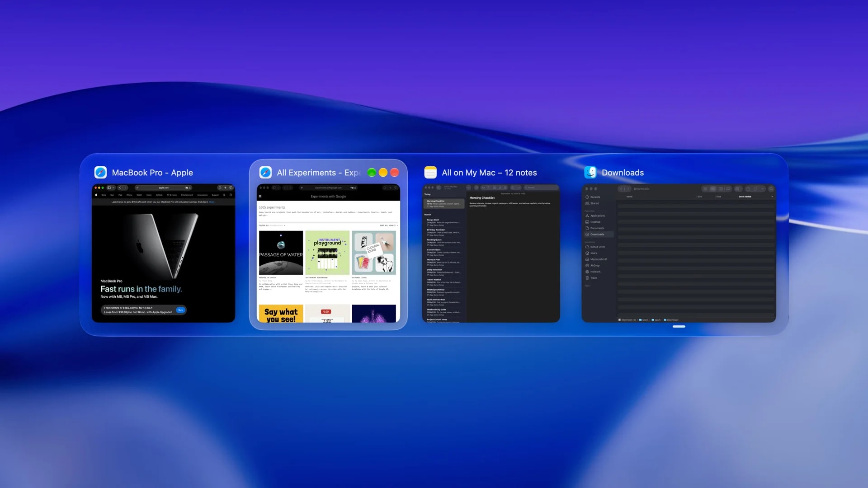Minimize All Experiments with the yellow button
The height and width of the screenshot is (488, 868).
(x=383, y=172)
